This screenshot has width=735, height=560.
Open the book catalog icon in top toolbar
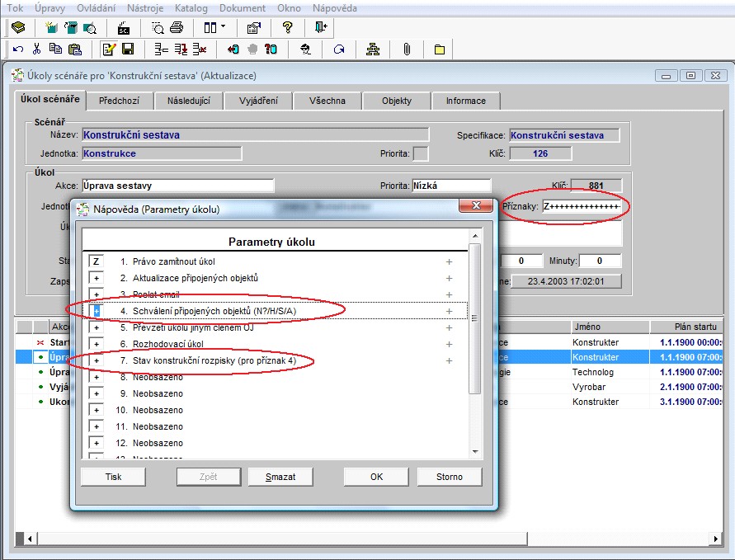coord(18,28)
